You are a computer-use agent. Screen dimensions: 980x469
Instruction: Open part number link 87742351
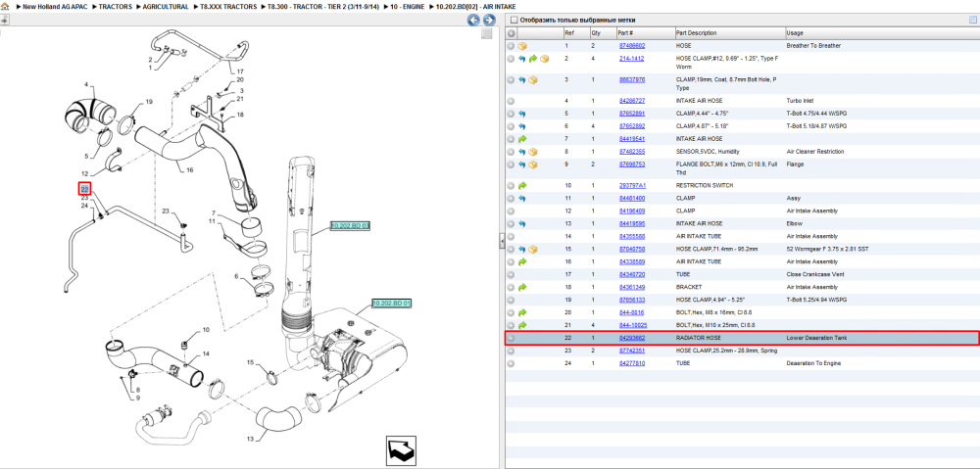pos(631,351)
